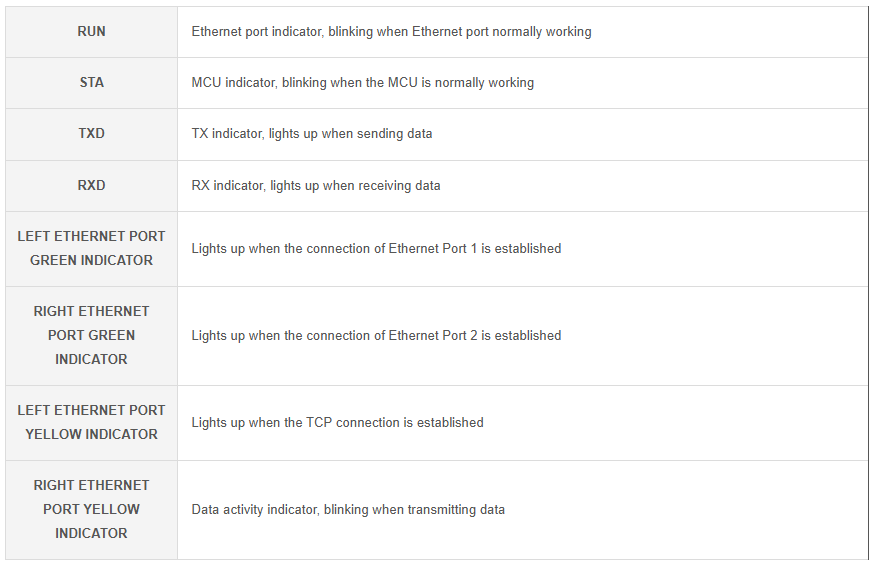Click the TCP connection established description
Viewport: 877px width, 568px height.
(x=337, y=423)
